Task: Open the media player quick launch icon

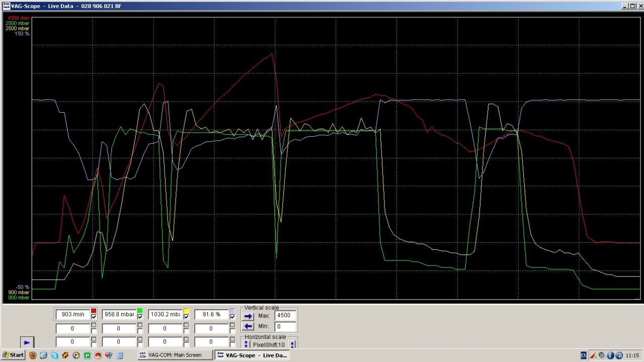Action: click(x=76, y=355)
